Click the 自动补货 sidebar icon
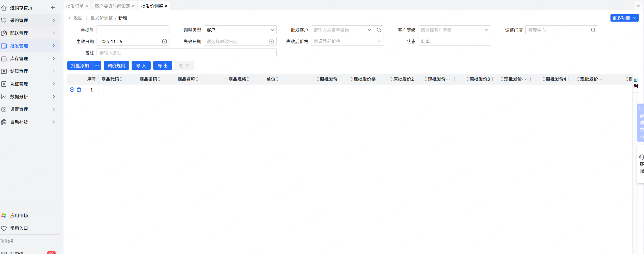This screenshot has height=254, width=644. 4,122
